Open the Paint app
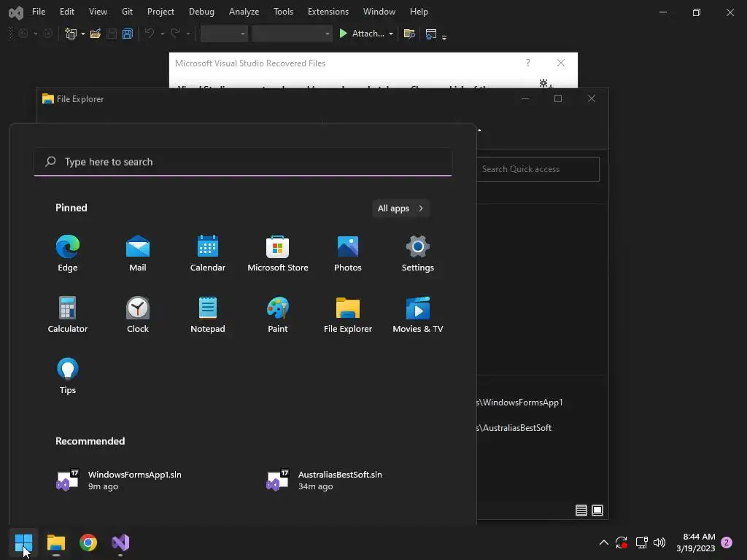 (x=278, y=314)
